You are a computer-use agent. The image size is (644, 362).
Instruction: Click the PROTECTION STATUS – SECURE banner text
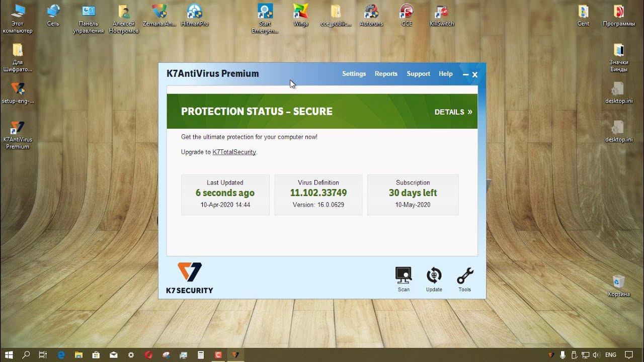point(257,112)
